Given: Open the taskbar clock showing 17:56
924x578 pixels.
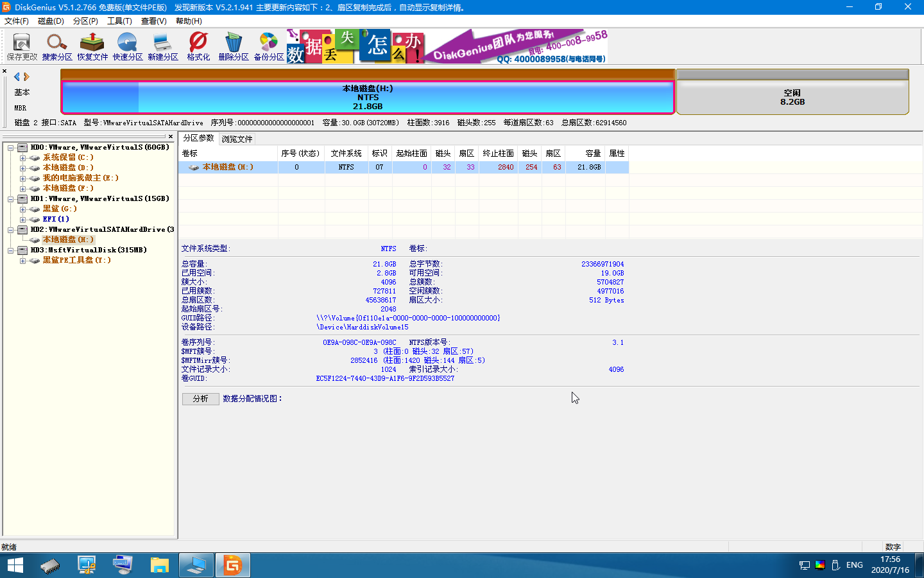Looking at the screenshot, I should click(890, 565).
